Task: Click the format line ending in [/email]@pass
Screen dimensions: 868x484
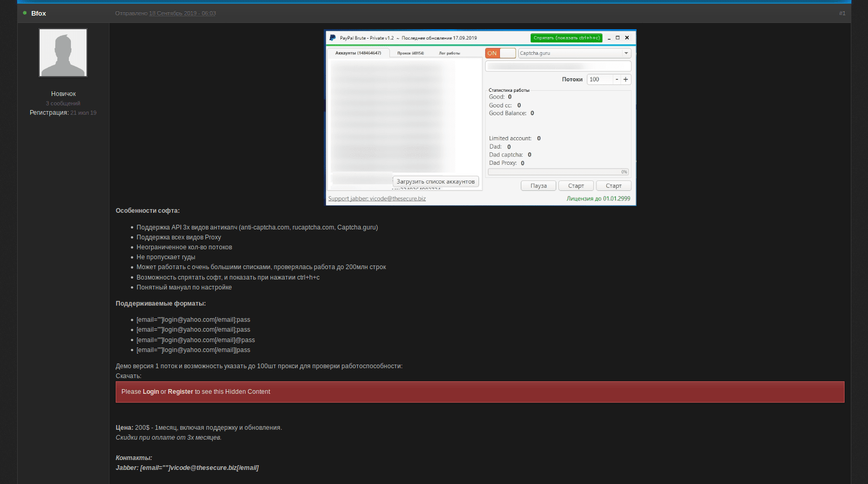Action: pyautogui.click(x=195, y=340)
